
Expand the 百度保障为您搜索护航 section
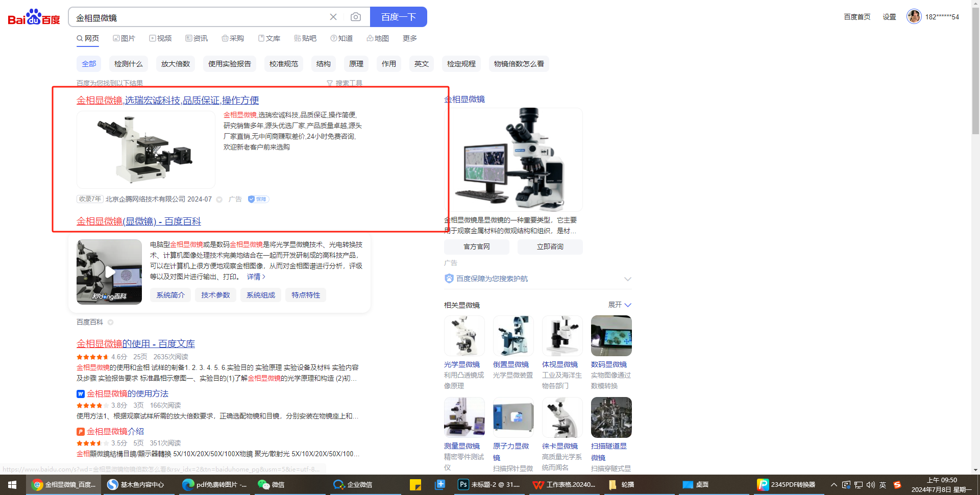coord(628,279)
